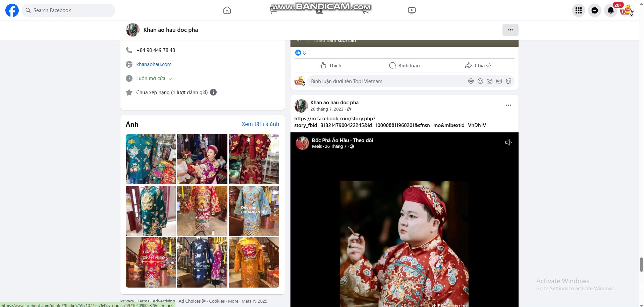The image size is (644, 307).
Task: Insert an emoji in the comment
Action: (480, 81)
